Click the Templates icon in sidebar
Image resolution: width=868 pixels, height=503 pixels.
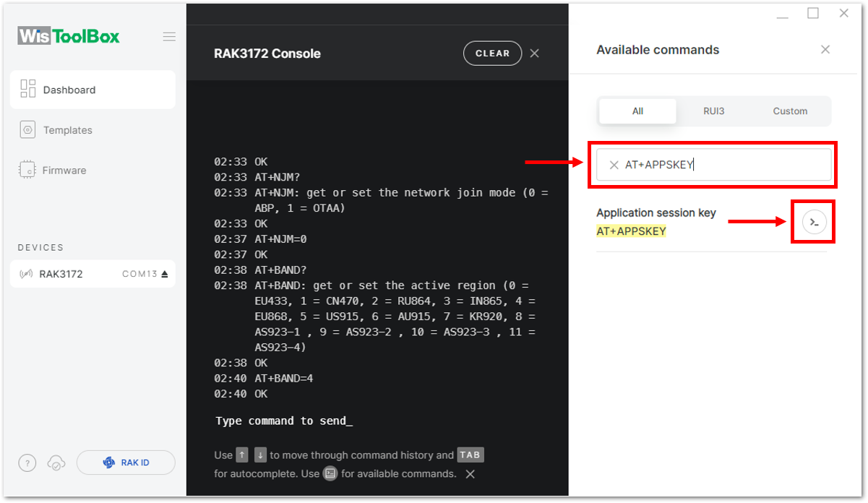[x=28, y=130]
